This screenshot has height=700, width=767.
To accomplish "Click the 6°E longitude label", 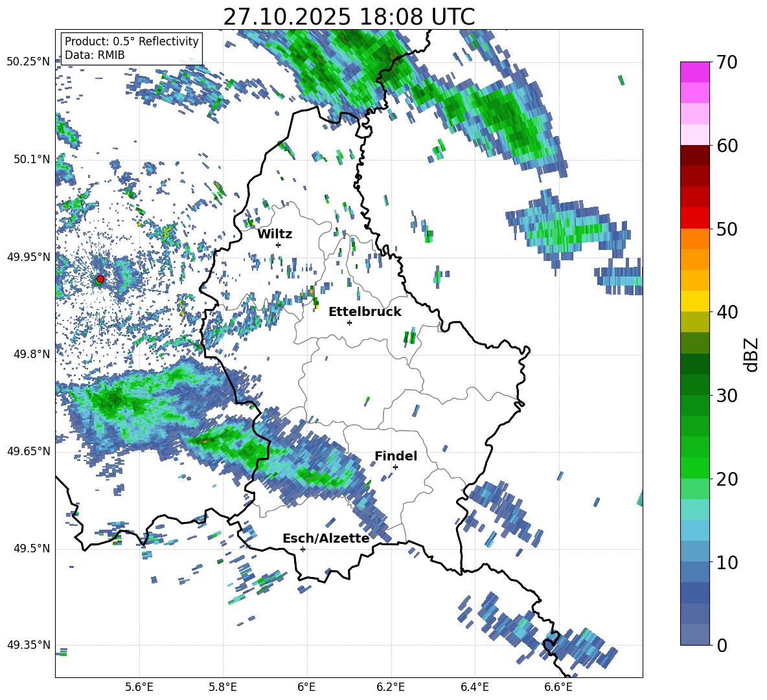I will 306,688.
